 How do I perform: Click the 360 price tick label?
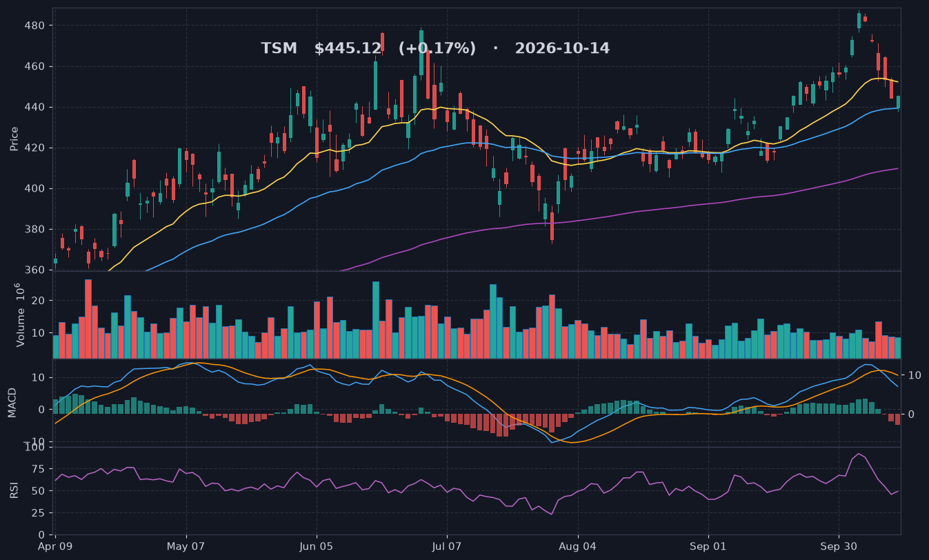point(34,270)
